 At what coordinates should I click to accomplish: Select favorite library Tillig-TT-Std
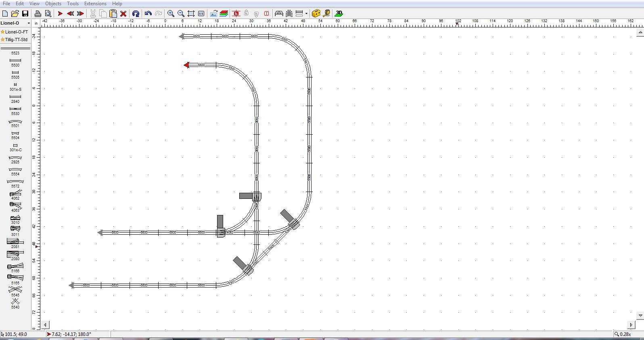(x=15, y=40)
